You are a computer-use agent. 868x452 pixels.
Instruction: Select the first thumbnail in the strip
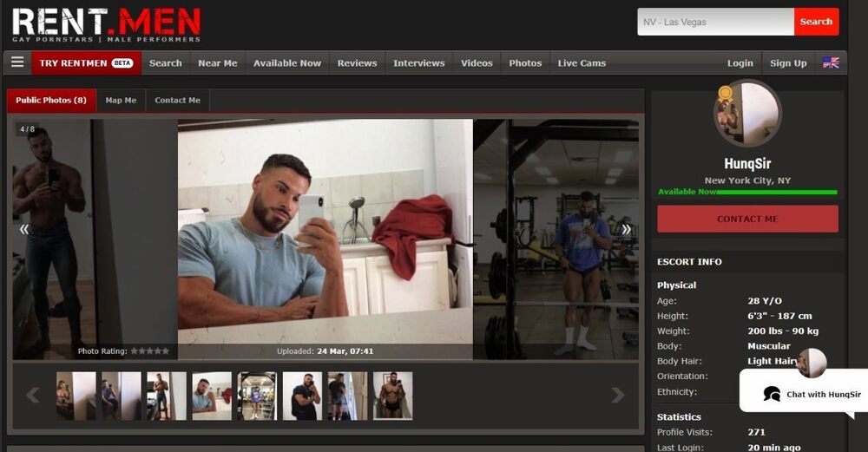coord(76,396)
